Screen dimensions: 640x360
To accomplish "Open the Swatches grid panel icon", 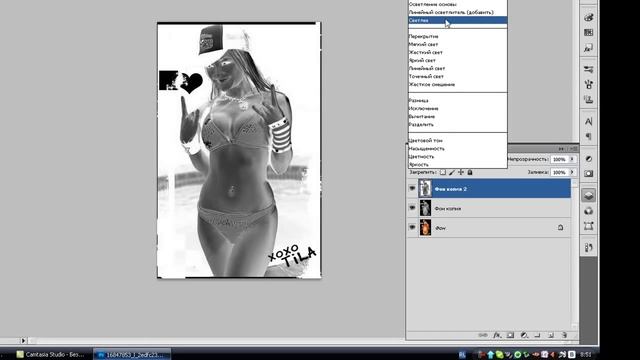I will 588,33.
